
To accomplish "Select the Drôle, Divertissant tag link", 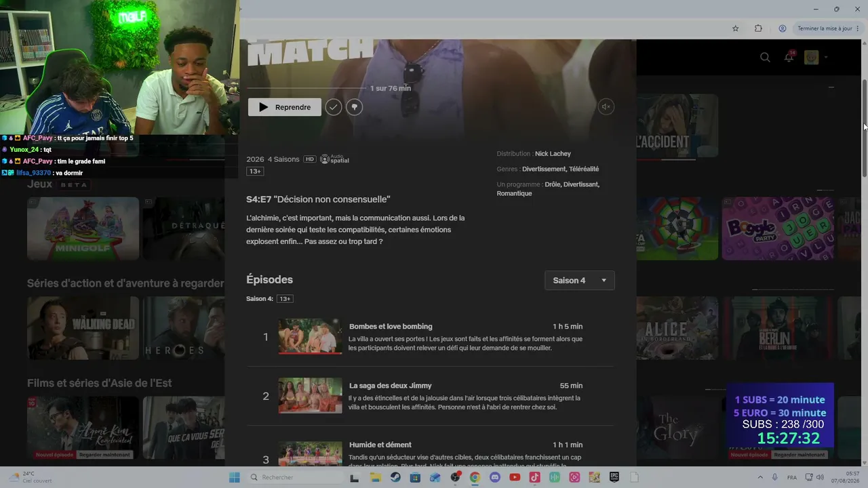I will point(572,184).
